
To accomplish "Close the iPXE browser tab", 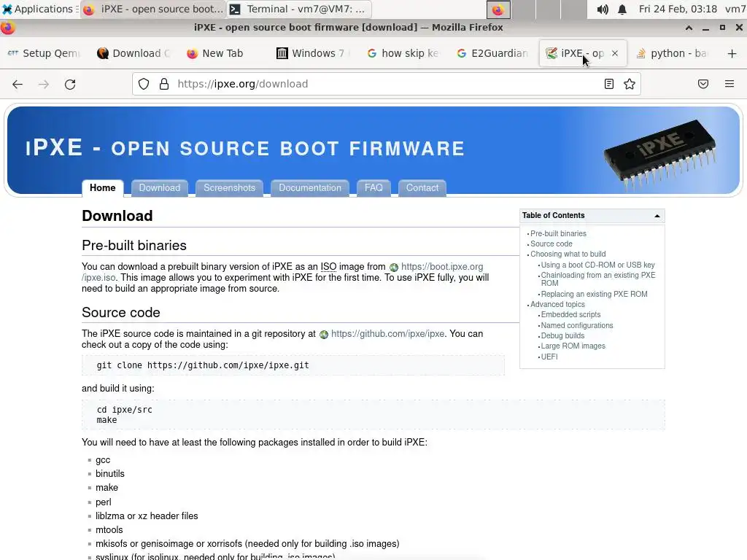I will coord(615,53).
